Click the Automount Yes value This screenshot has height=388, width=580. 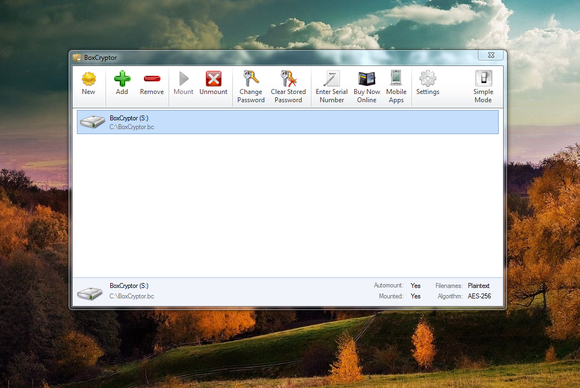coord(415,286)
